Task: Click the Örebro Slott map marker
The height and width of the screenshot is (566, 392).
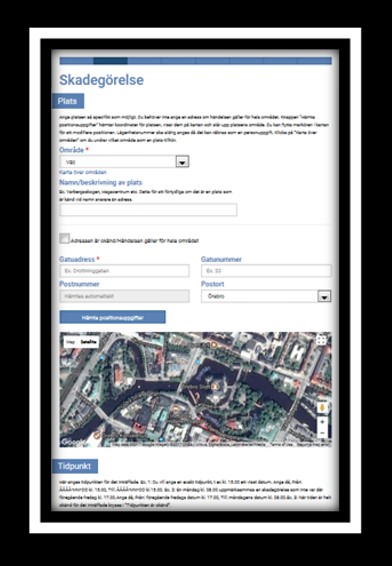Action: click(x=215, y=387)
